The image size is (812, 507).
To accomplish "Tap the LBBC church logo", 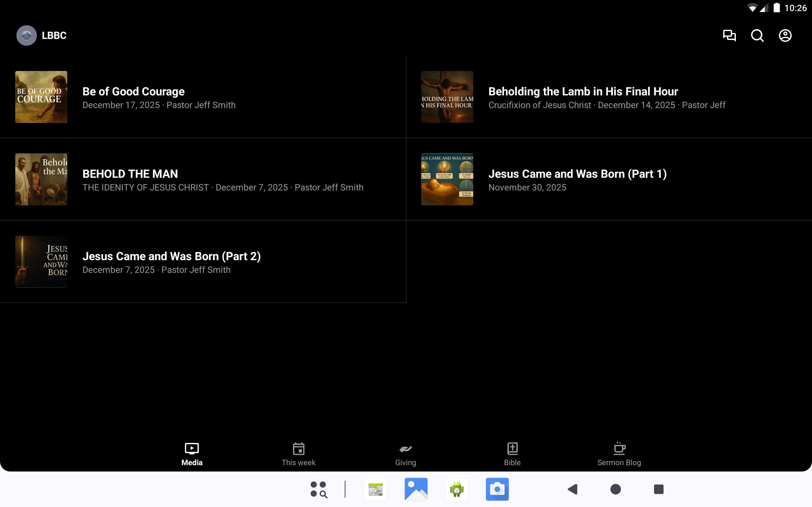I will click(x=27, y=35).
